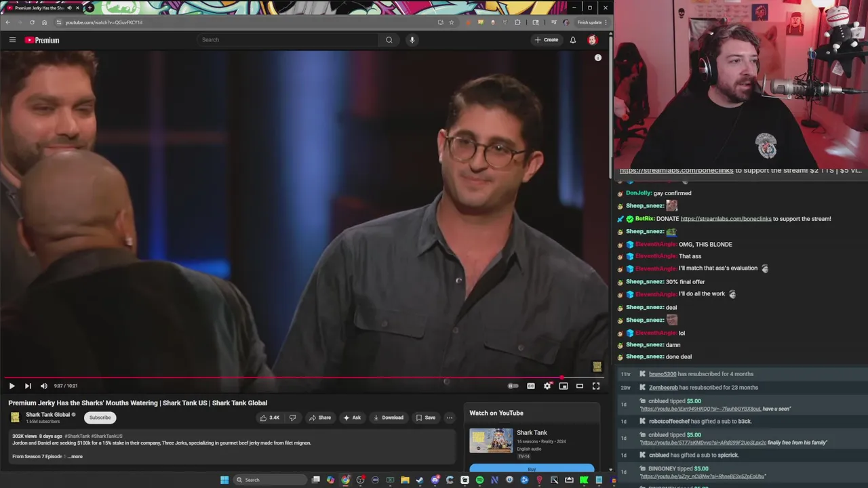Go back in the browser
The width and height of the screenshot is (868, 488).
[7, 22]
